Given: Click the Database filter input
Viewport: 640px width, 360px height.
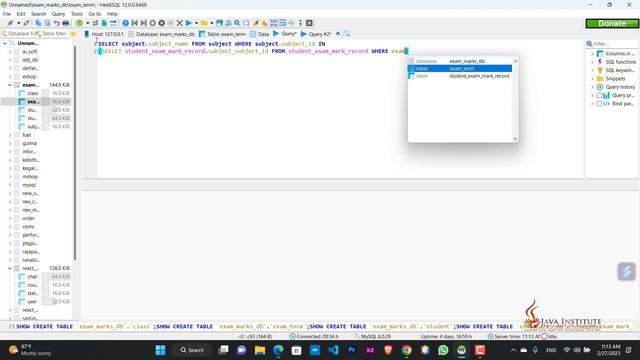Looking at the screenshot, I should tap(17, 34).
